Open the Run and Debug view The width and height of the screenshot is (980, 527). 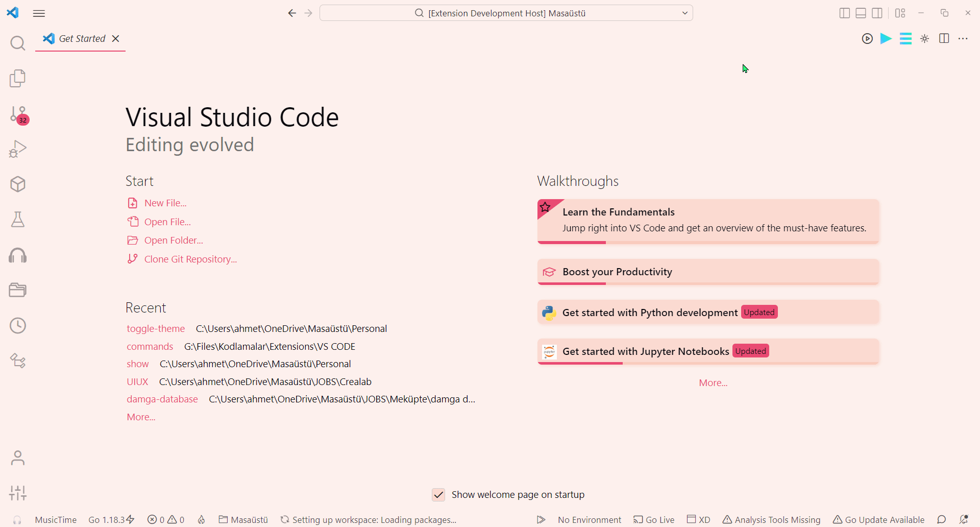coord(18,149)
